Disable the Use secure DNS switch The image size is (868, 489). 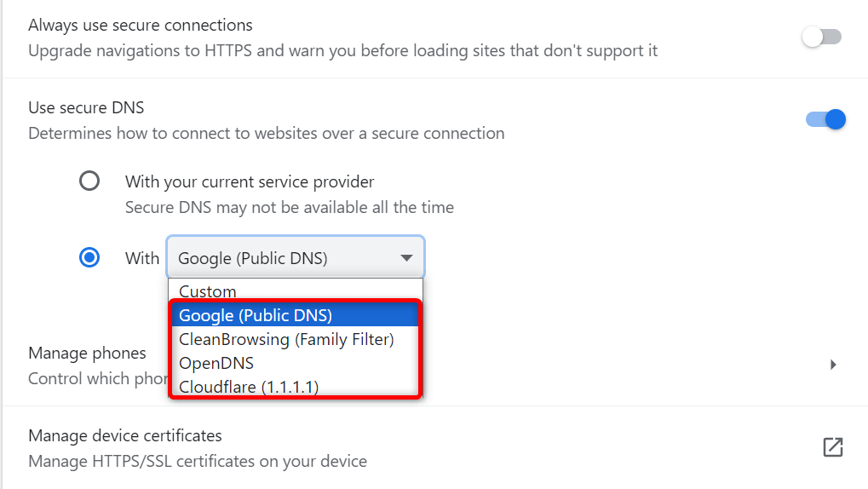click(x=825, y=119)
